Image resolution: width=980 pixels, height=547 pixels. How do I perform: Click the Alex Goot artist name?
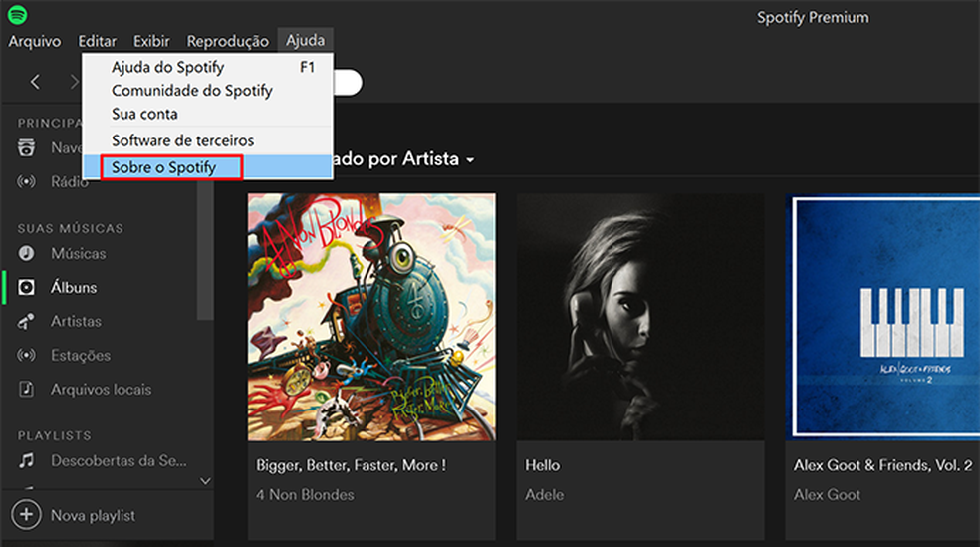827,495
